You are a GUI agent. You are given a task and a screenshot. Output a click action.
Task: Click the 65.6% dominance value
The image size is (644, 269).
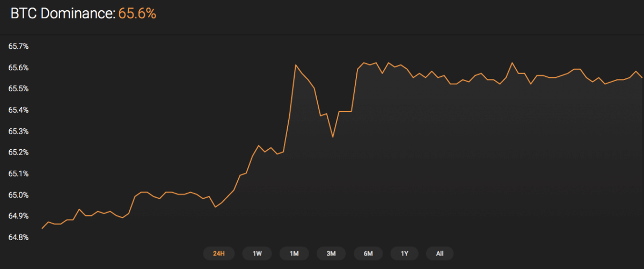pos(137,14)
